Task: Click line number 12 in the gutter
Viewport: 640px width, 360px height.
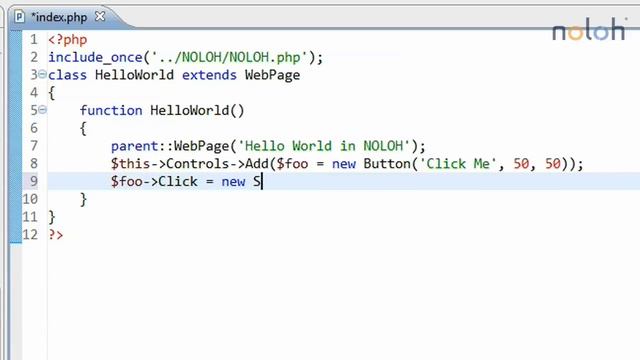Action: [30, 235]
